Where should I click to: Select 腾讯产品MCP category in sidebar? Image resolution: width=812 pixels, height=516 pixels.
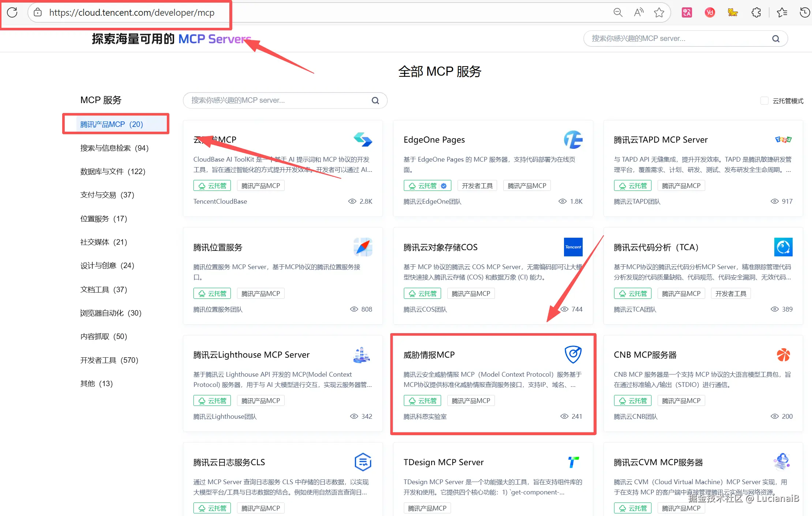click(112, 124)
